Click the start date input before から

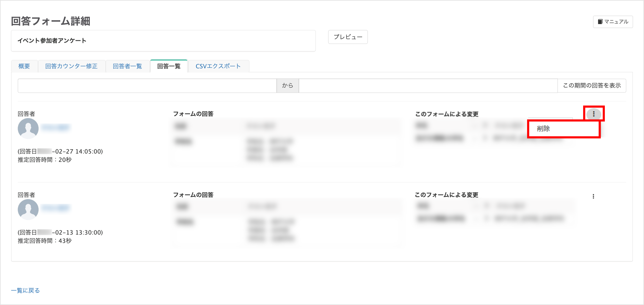click(147, 85)
